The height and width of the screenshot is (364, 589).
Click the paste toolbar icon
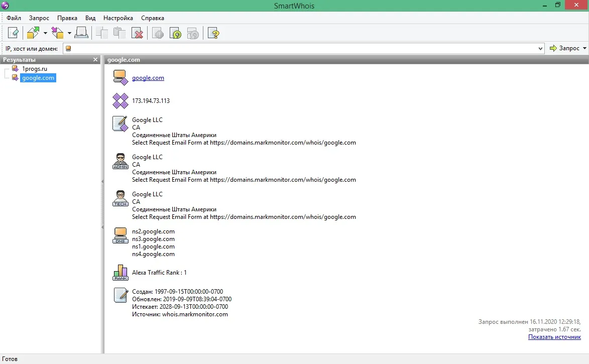coord(120,33)
